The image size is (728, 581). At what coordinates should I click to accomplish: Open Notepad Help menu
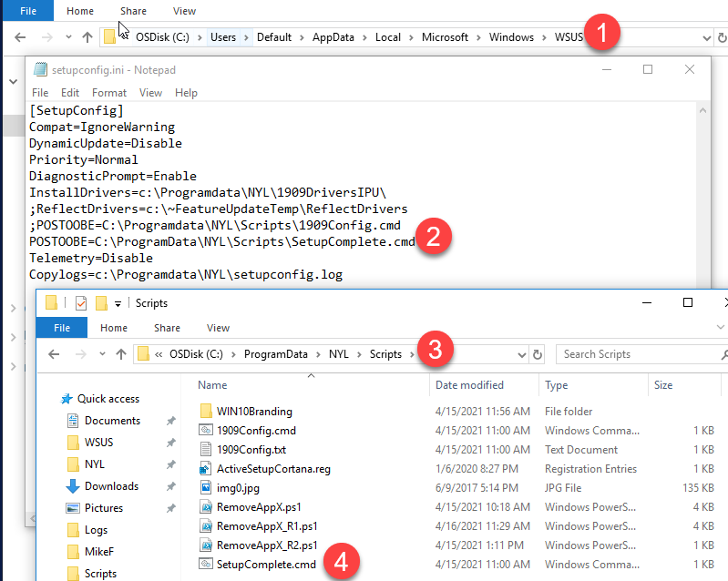point(186,93)
